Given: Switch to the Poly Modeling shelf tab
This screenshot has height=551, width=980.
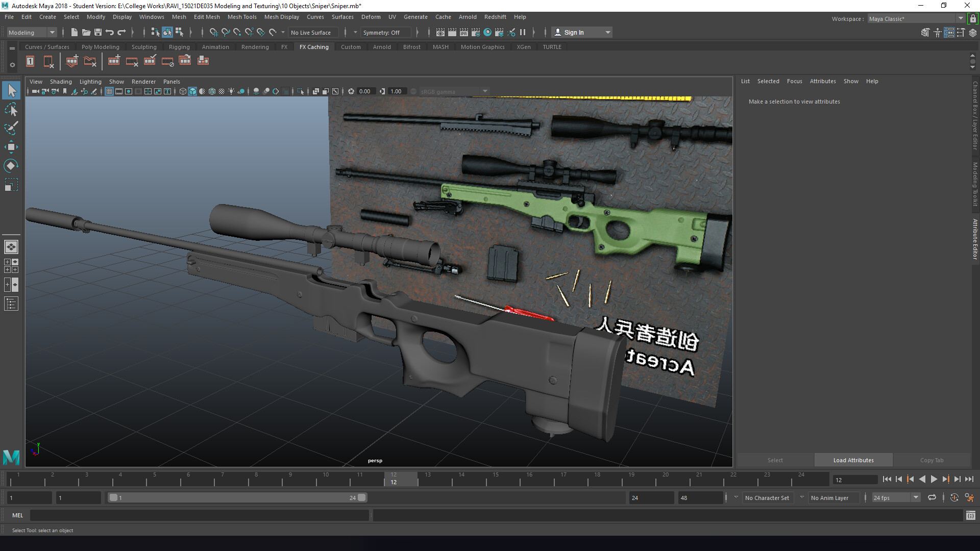Looking at the screenshot, I should pyautogui.click(x=101, y=46).
